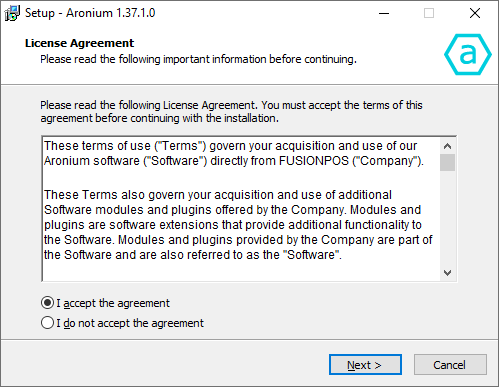Click the setup installer icon in title bar

(12, 13)
